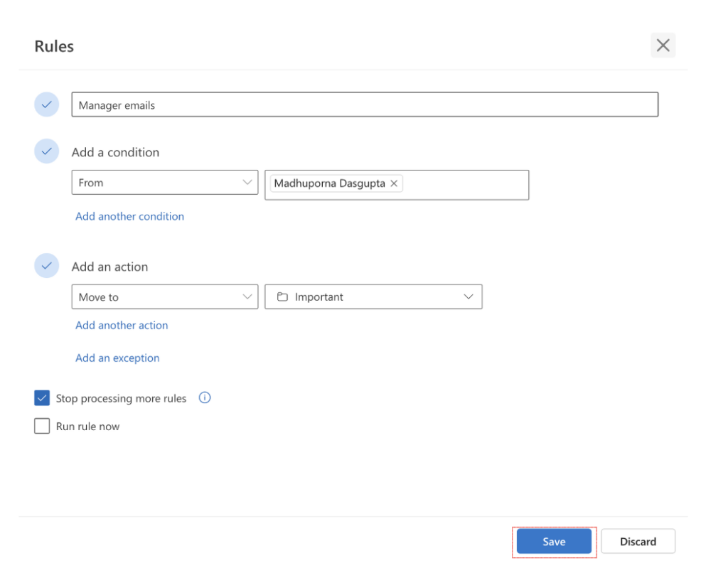Add another condition to the rule
Screen dimensions: 728x578
(129, 216)
